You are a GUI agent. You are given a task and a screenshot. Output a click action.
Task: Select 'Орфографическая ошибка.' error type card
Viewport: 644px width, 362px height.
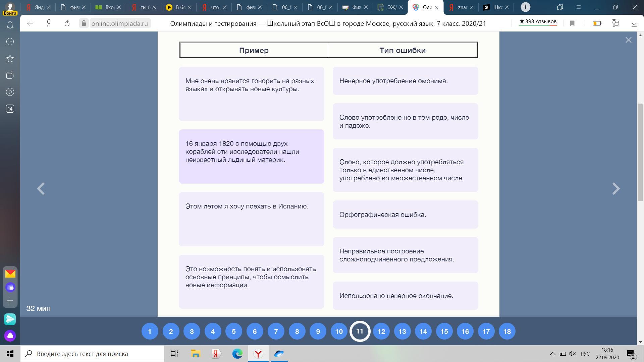pos(405,215)
